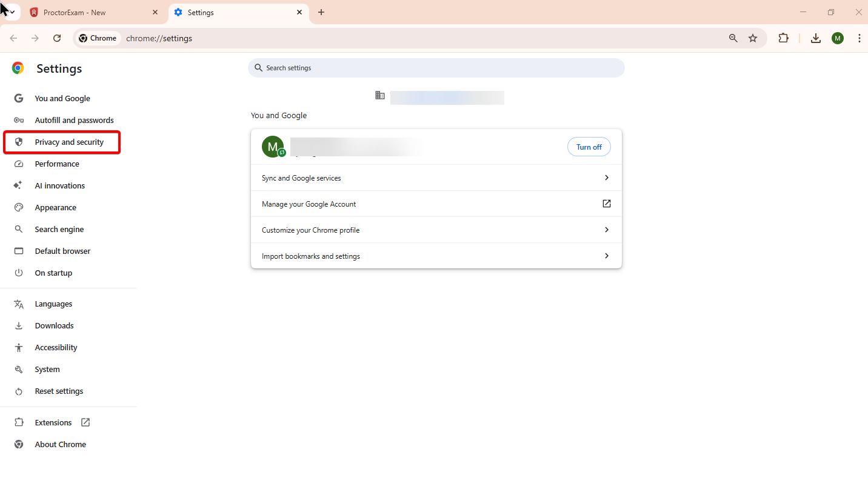Open Manage your Google Account link
The width and height of the screenshot is (868, 492).
point(436,204)
